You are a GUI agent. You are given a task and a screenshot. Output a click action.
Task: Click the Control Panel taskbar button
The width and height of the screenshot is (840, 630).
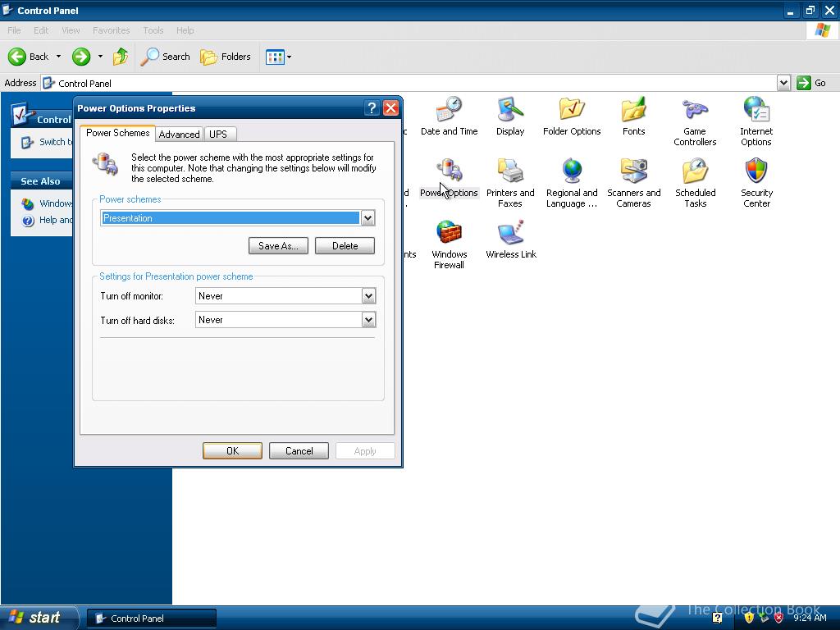click(152, 619)
